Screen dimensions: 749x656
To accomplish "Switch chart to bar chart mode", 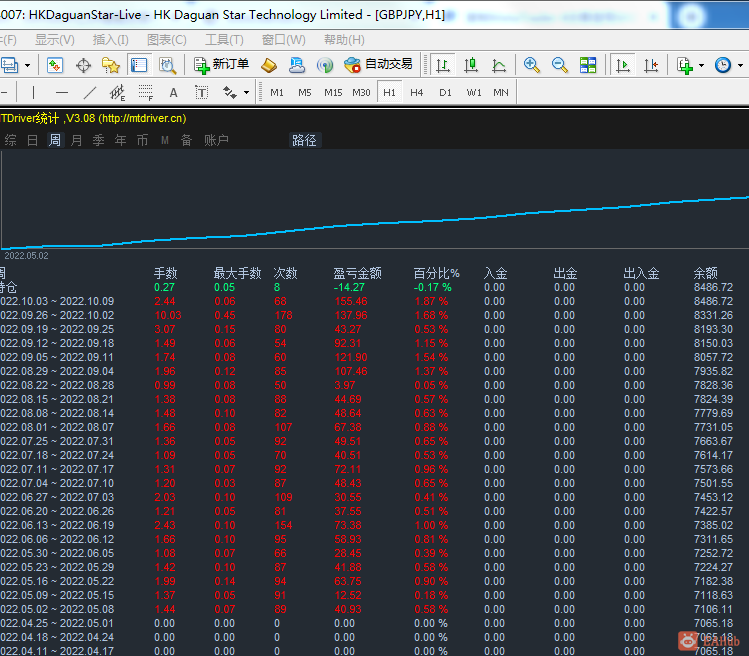I will [x=443, y=65].
